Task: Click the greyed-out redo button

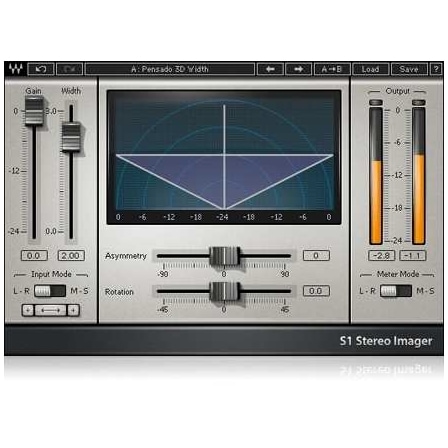Action: point(69,69)
